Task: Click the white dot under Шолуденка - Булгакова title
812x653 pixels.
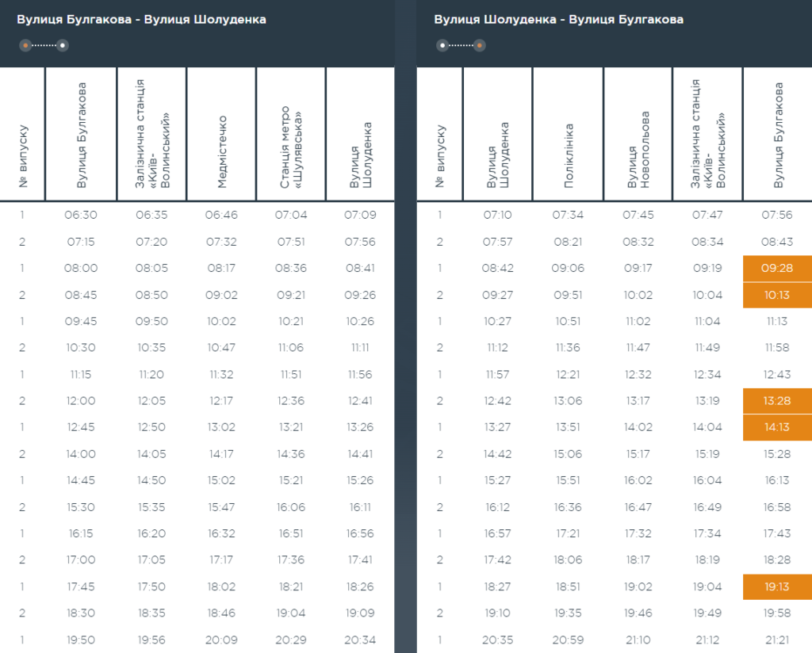Action: 442,45
